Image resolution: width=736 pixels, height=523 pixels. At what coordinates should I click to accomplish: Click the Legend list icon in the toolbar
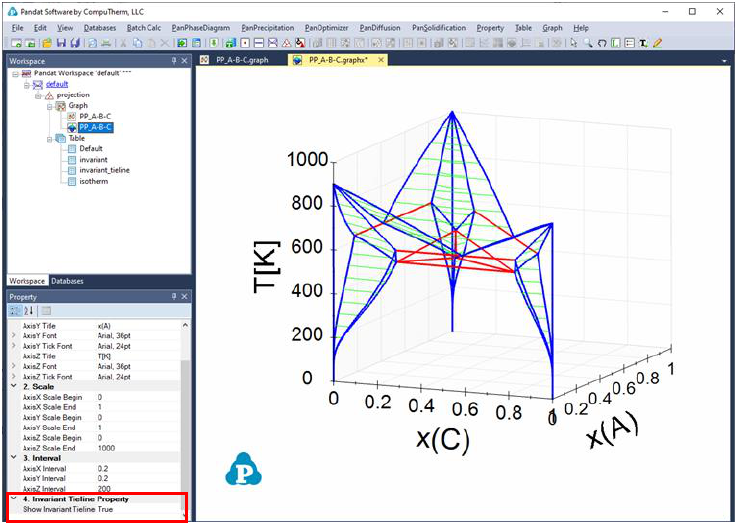(x=629, y=43)
